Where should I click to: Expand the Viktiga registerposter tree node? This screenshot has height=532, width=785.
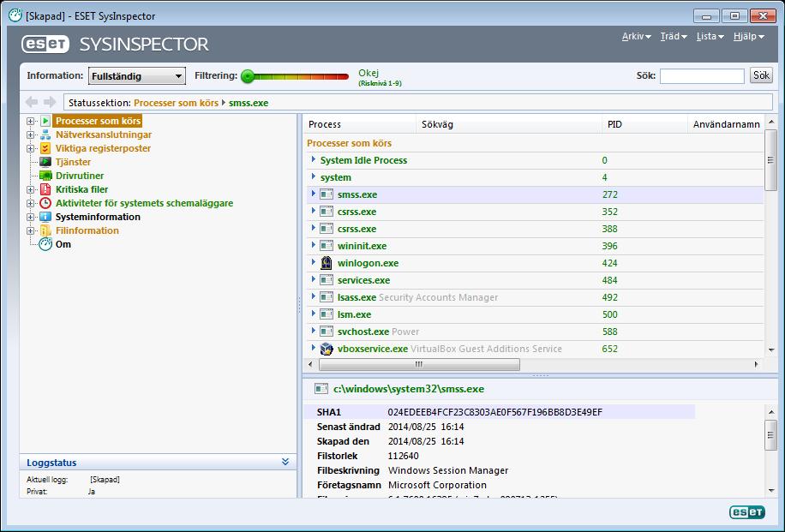31,149
